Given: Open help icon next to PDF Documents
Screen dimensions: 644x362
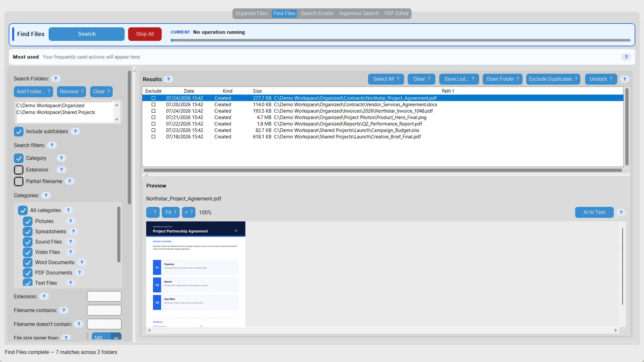Looking at the screenshot, I should [x=80, y=272].
